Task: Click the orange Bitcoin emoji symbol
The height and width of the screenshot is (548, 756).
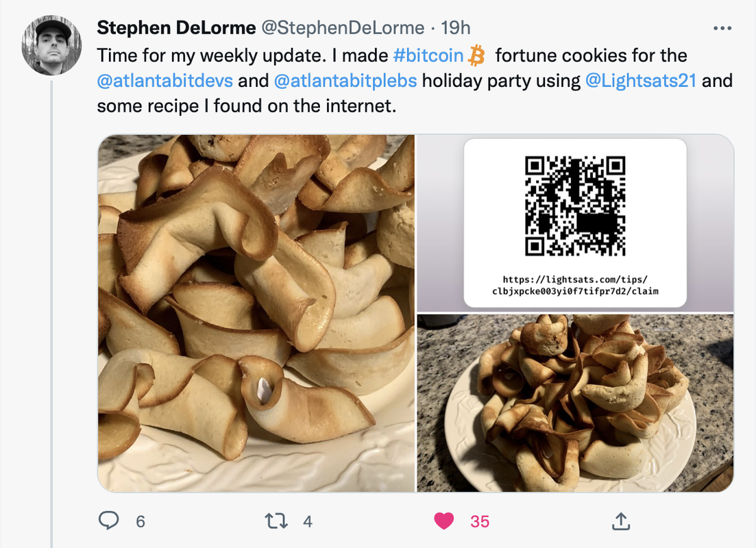Action: [476, 55]
